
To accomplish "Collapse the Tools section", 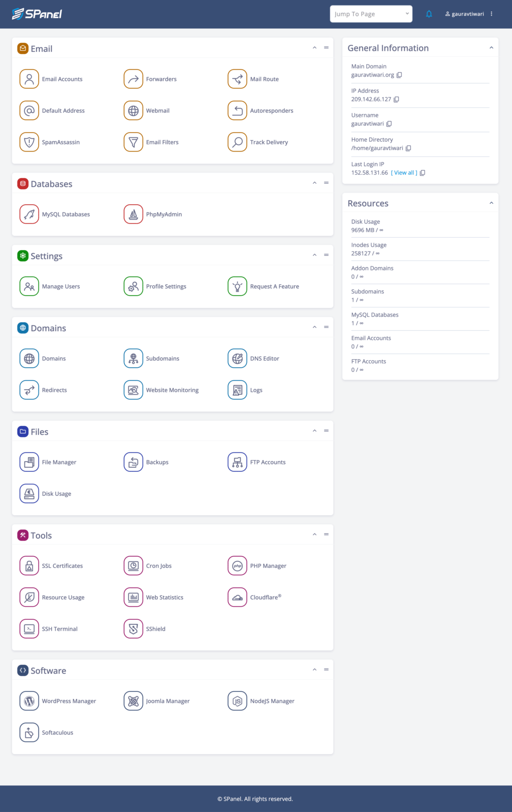I will click(x=314, y=535).
